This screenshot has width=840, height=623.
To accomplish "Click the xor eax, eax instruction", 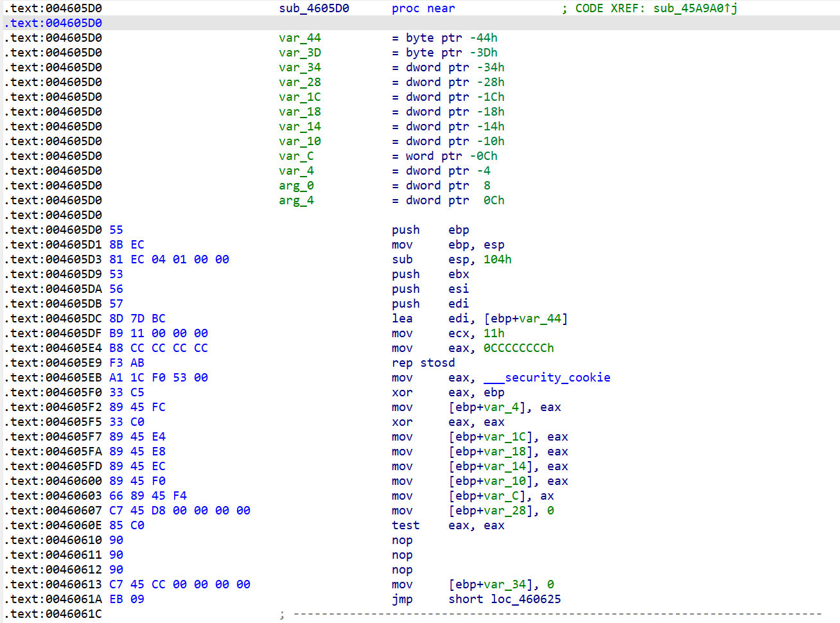I will 448,422.
